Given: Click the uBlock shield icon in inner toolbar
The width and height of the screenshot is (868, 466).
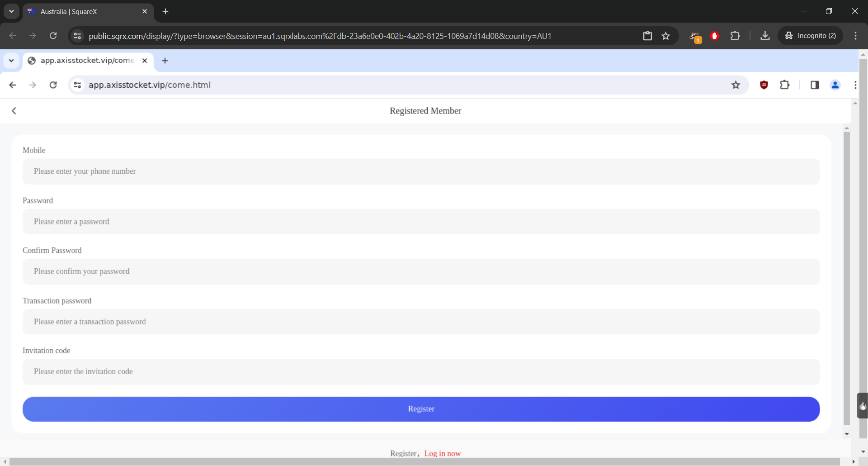Looking at the screenshot, I should 764,85.
